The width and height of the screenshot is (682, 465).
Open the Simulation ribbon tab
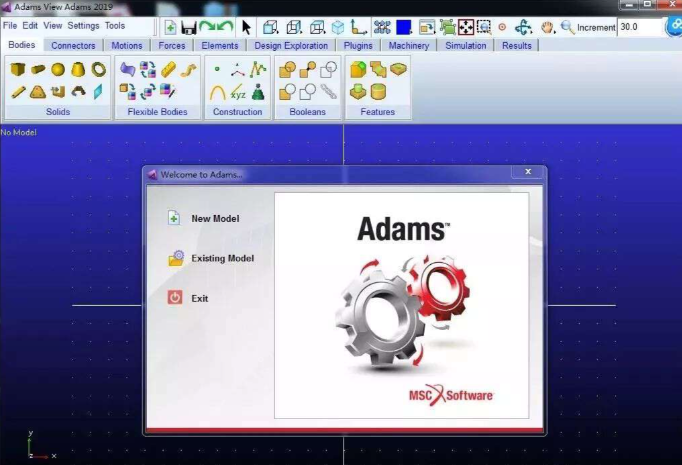465,45
